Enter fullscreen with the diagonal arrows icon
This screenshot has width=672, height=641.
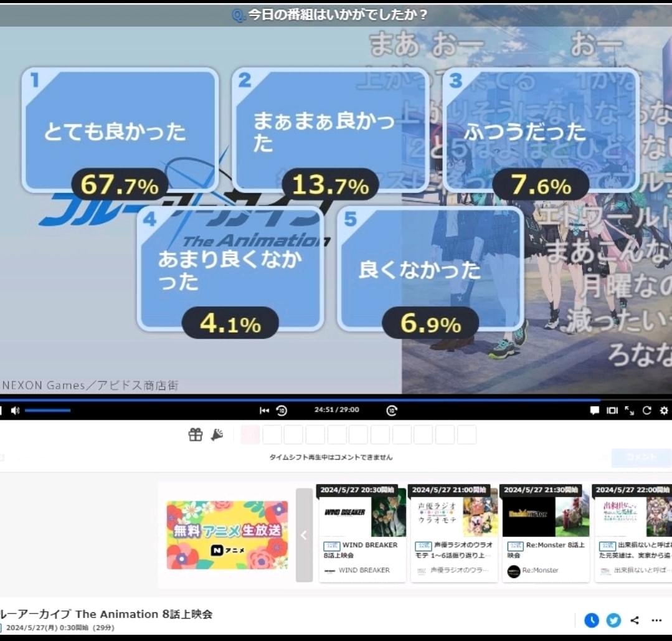[x=629, y=411]
